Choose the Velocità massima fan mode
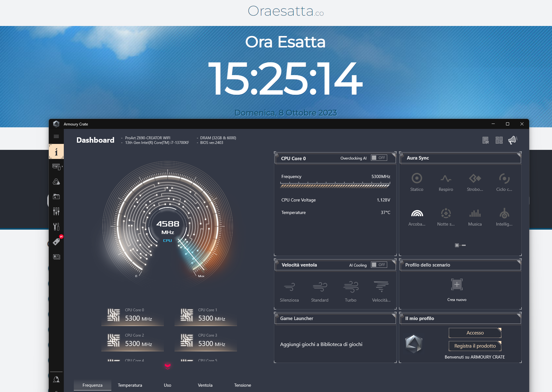This screenshot has height=392, width=552. (x=381, y=292)
